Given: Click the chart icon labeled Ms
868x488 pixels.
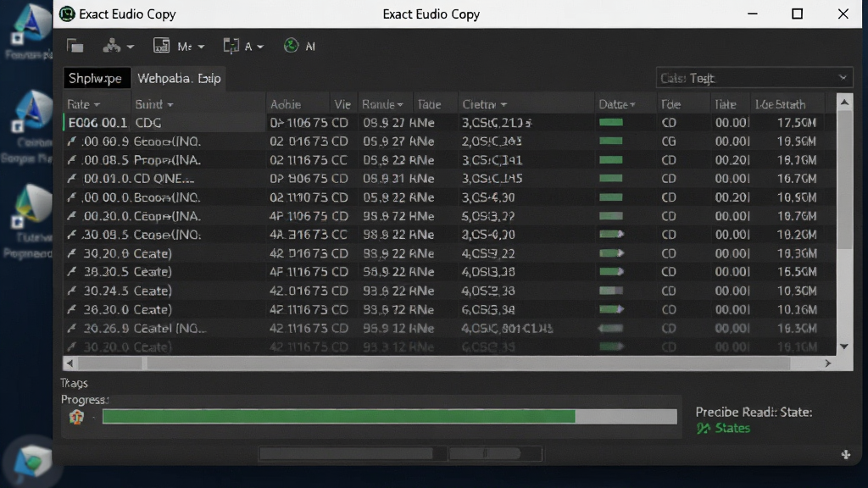Looking at the screenshot, I should [x=161, y=46].
